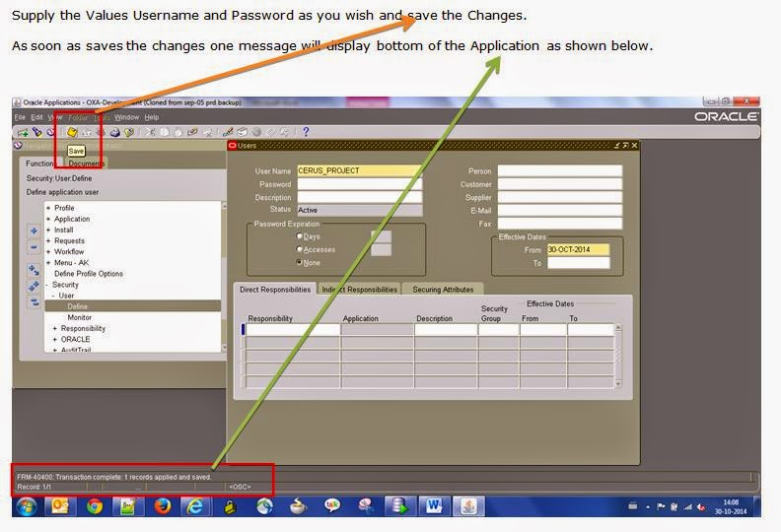Switch to the Indirect Responsibilities tab
This screenshot has width=781, height=532.
[359, 289]
